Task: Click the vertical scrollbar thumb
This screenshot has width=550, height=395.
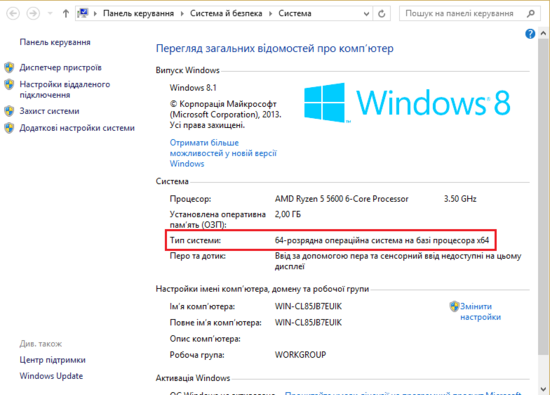Action: tap(543, 196)
